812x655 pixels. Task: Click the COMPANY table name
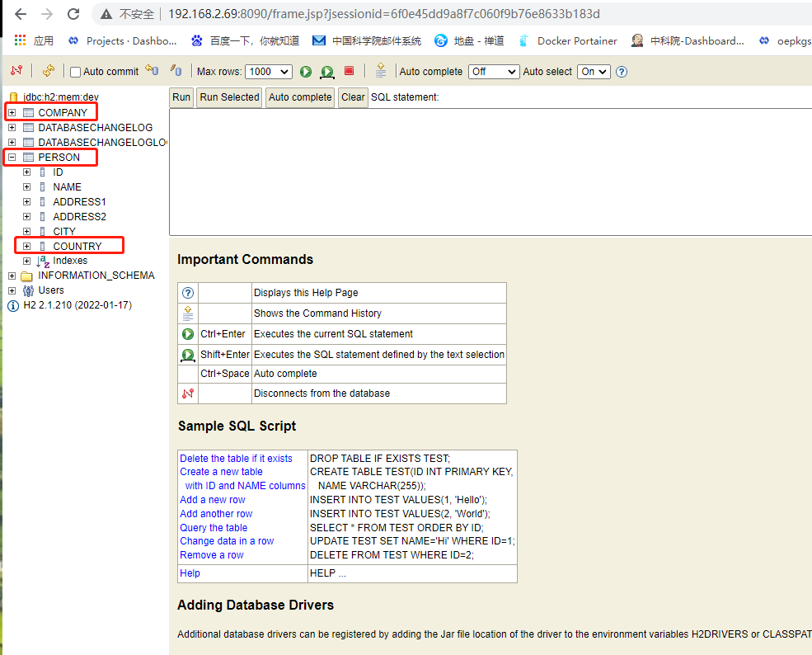[63, 112]
